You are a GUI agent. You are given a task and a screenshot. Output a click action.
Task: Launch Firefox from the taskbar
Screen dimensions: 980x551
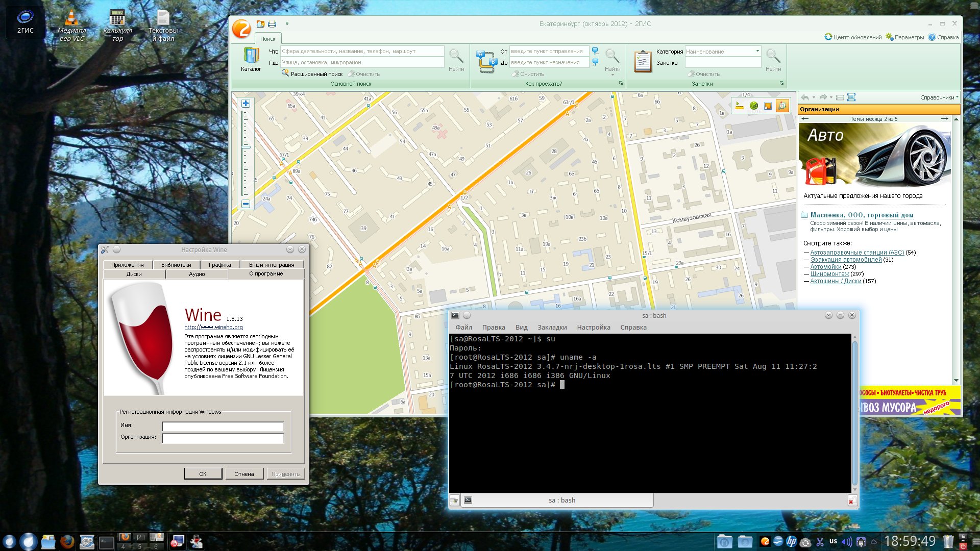[67, 542]
